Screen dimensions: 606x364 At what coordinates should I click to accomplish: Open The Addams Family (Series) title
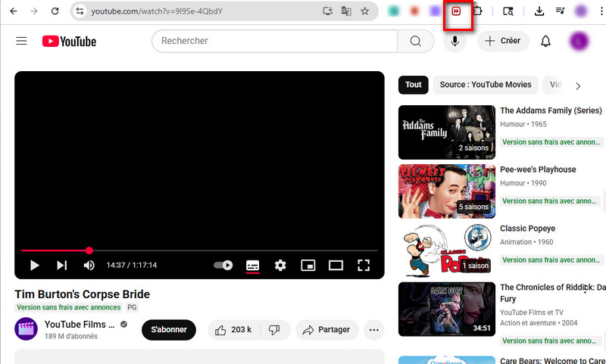pos(551,110)
